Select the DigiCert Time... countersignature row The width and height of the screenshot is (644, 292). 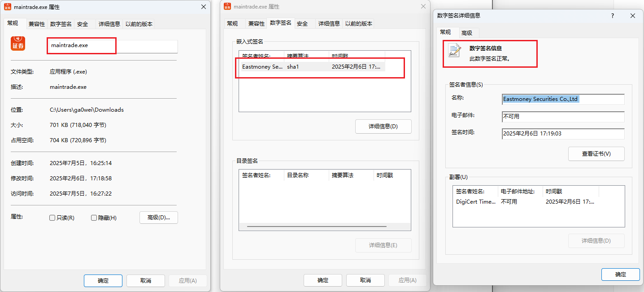526,202
